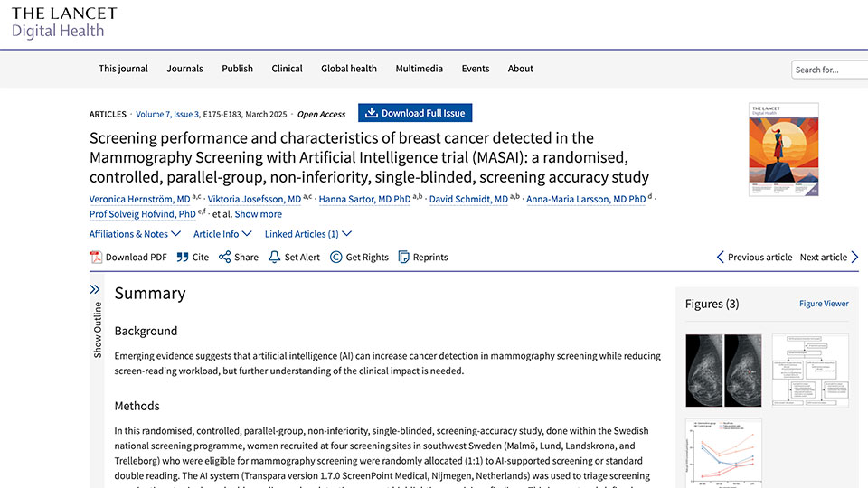Click the Cite quotation icon
The width and height of the screenshot is (868, 488).
(183, 258)
